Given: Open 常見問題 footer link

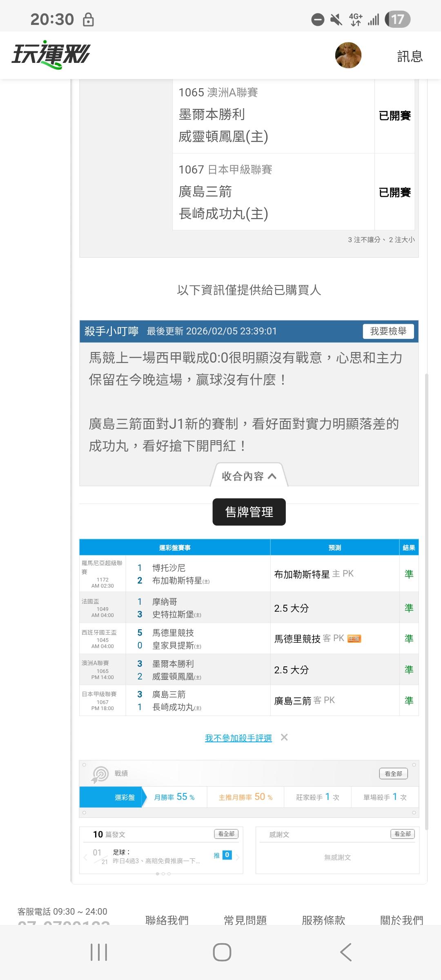Looking at the screenshot, I should 245,920.
